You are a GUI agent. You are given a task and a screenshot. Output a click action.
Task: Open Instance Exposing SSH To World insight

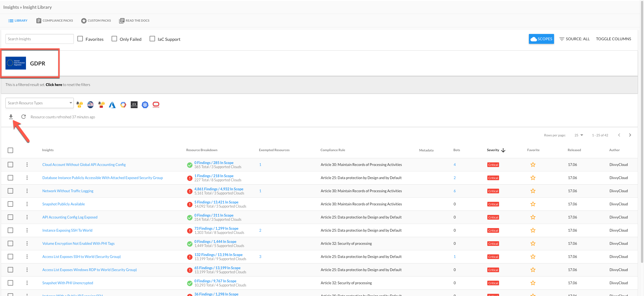[x=67, y=231]
